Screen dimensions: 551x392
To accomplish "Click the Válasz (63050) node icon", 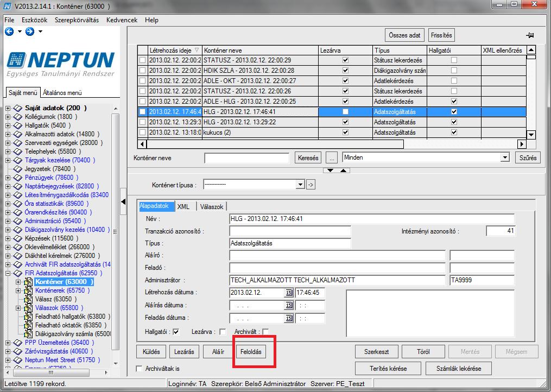I will (28, 299).
